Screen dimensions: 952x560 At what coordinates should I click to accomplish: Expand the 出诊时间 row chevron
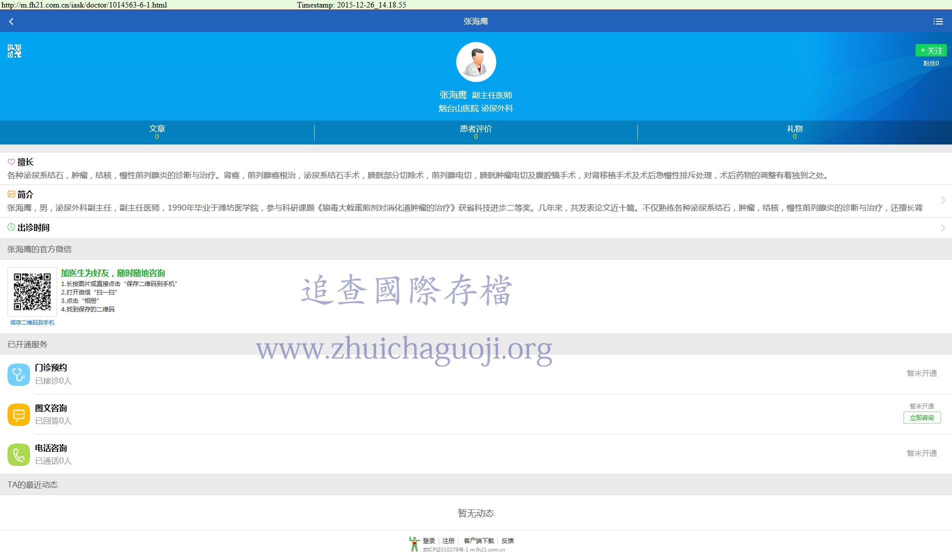pyautogui.click(x=942, y=228)
